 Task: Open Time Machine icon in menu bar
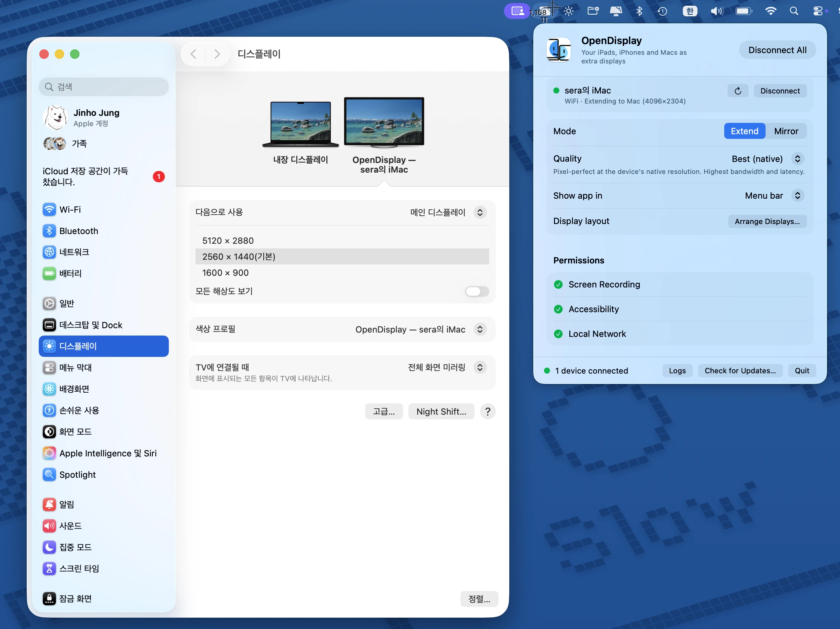[662, 11]
